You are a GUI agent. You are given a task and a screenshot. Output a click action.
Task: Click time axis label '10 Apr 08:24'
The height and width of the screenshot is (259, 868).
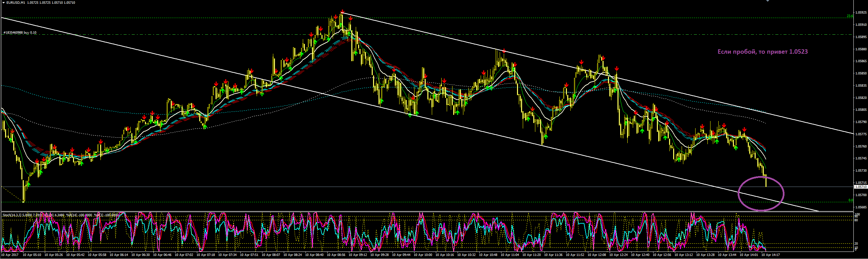293,255
